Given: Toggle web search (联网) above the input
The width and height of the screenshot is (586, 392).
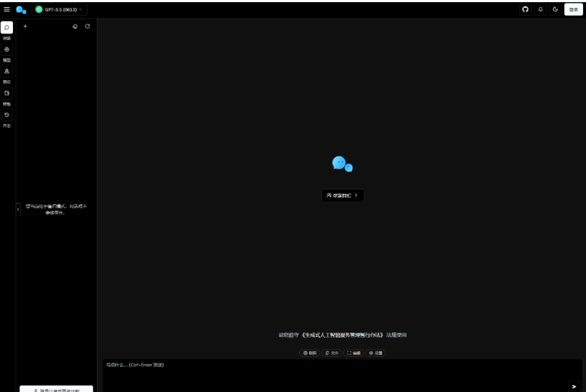Looking at the screenshot, I should [x=310, y=353].
